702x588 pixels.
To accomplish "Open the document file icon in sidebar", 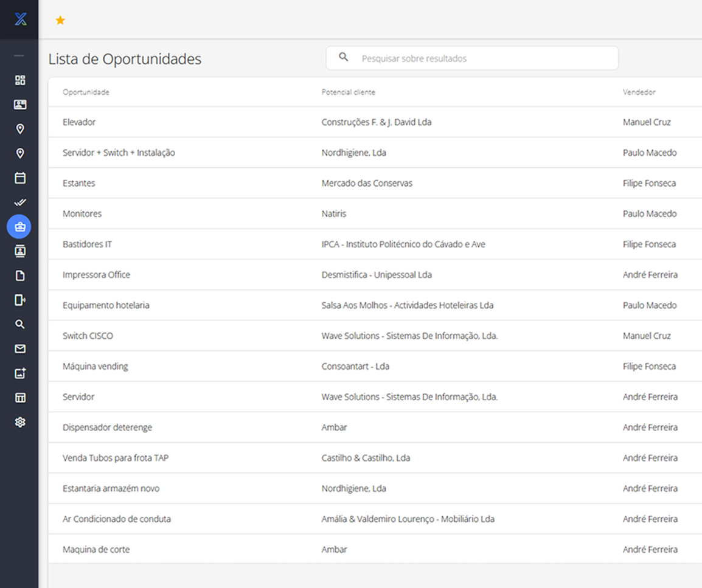I will click(x=20, y=276).
